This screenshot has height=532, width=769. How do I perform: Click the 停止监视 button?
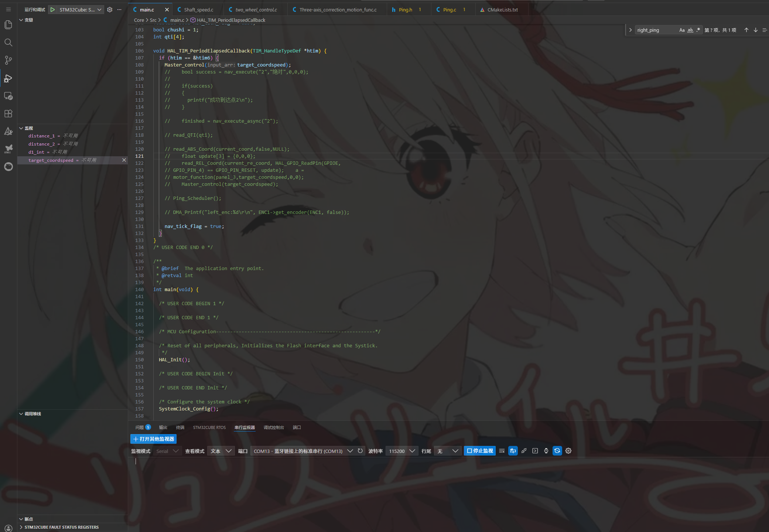[x=479, y=451]
